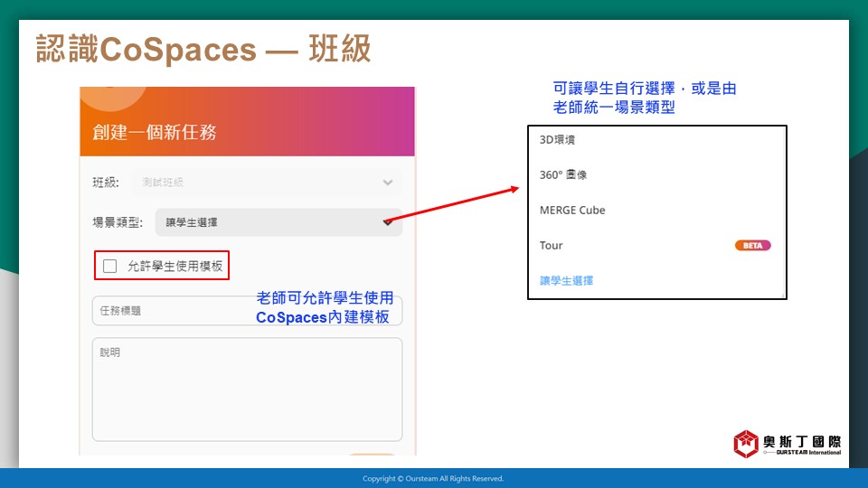Choose the 360° 圖像 option

[x=563, y=174]
